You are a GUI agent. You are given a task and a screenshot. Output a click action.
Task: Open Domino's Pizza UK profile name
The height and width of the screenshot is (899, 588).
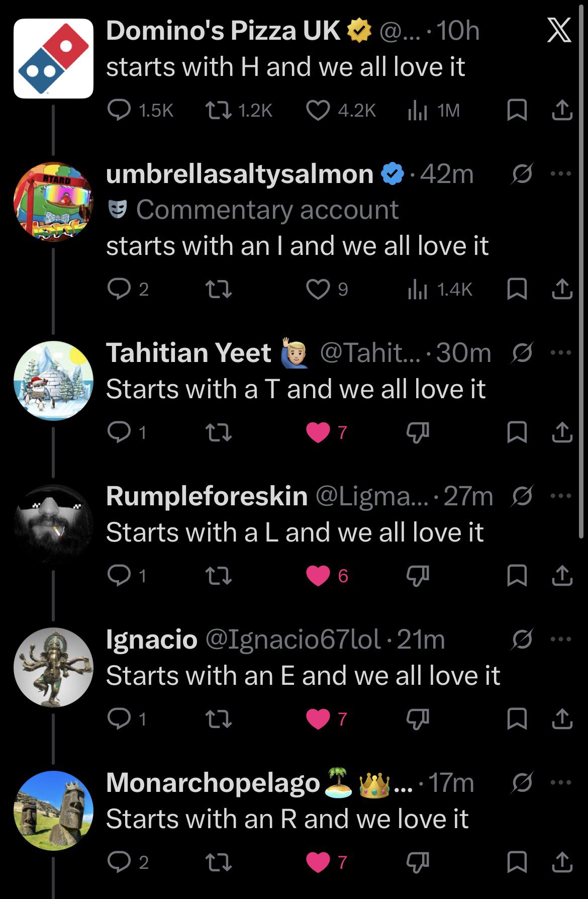click(223, 31)
